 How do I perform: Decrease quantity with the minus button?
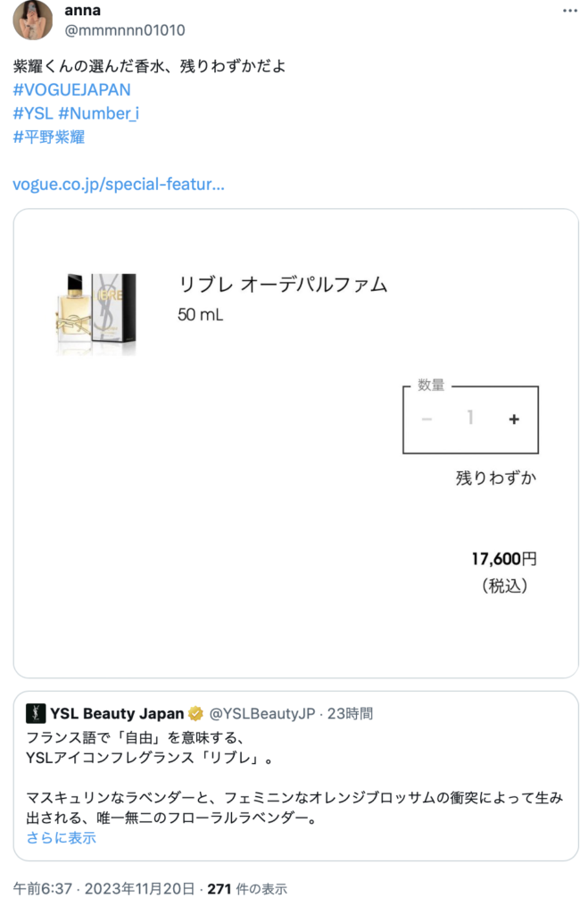point(427,420)
